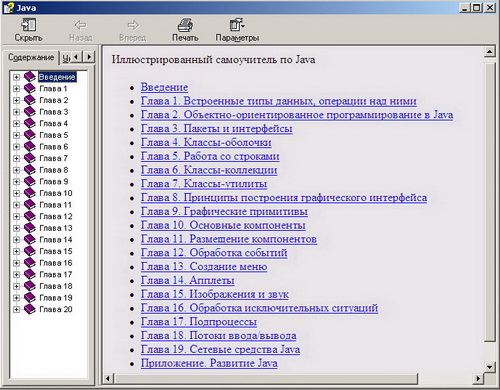Image resolution: width=500 pixels, height=390 pixels.
Task: Open link Глава 14. Апплеты
Action: pyautogui.click(x=187, y=281)
